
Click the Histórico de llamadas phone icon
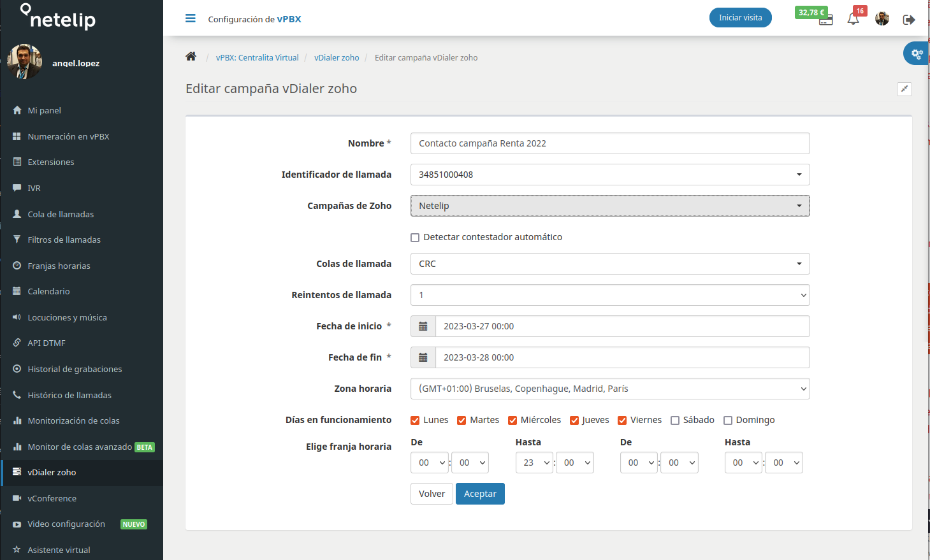point(17,395)
